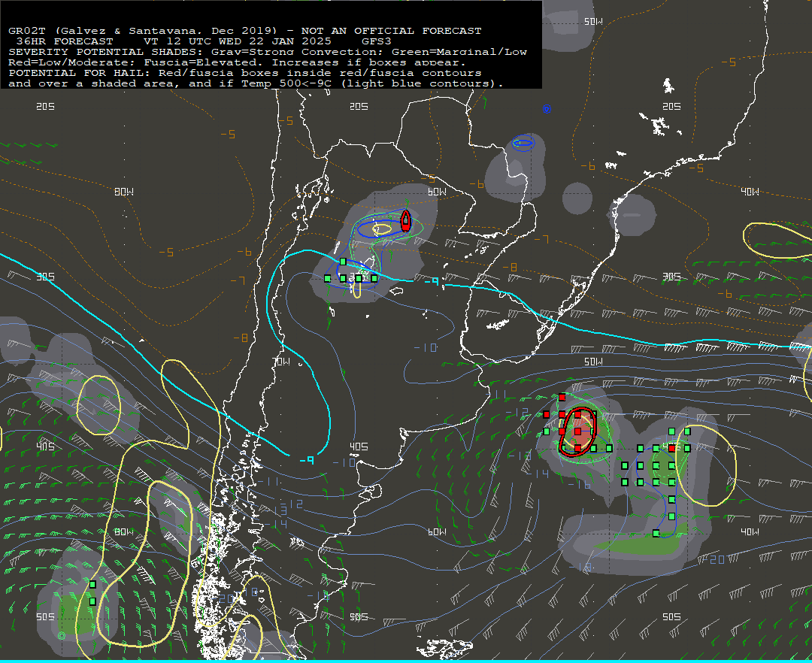Click the large red hail contour over the Atlantic
Image resolution: width=812 pixels, height=663 pixels.
pos(578,432)
